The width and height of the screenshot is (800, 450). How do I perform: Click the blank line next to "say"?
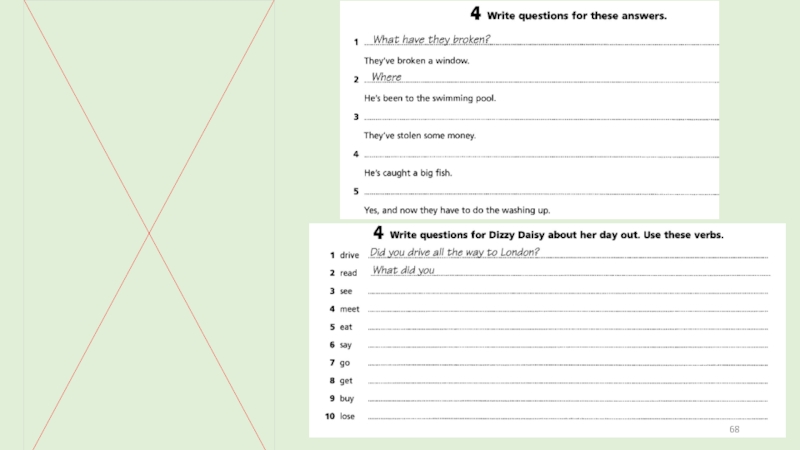(x=567, y=345)
